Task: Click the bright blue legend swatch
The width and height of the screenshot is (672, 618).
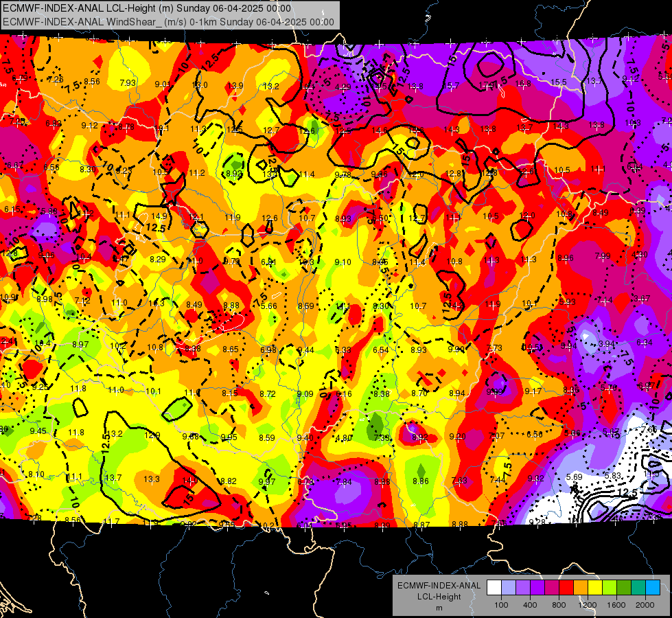Action: (x=653, y=588)
